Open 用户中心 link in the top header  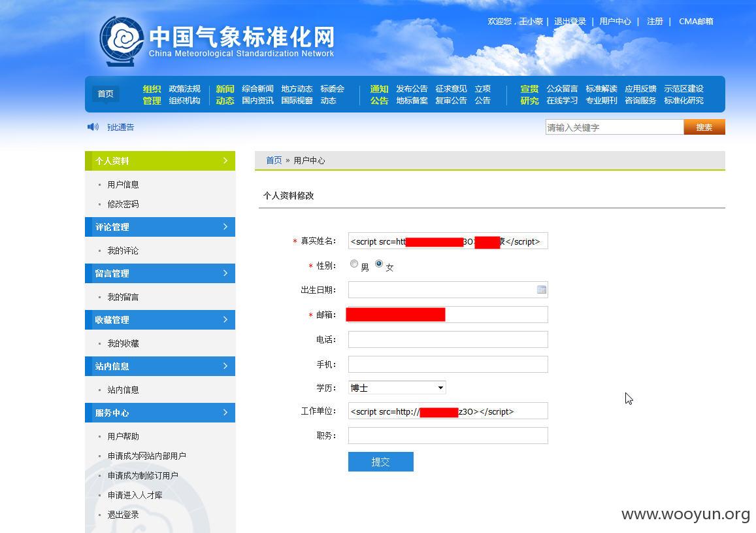pos(616,21)
